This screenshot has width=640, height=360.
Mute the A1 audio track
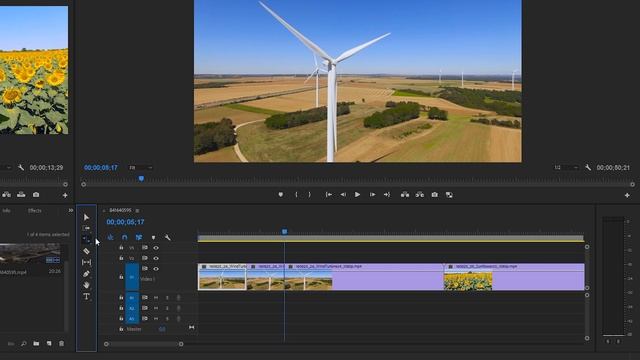click(x=156, y=298)
